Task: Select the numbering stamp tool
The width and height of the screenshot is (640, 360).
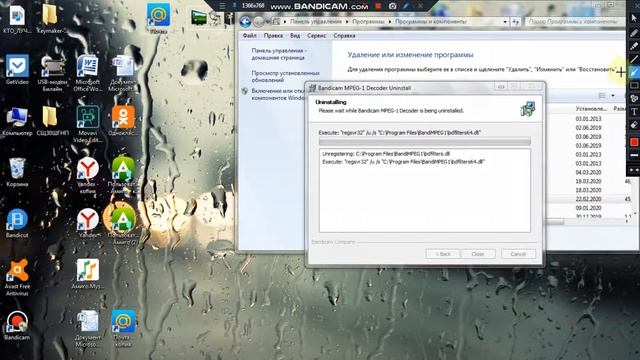Action: [x=634, y=98]
